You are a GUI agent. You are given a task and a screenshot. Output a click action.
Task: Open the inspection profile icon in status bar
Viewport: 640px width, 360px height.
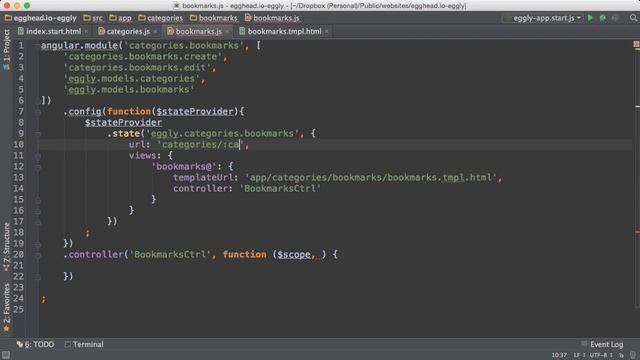tap(633, 356)
